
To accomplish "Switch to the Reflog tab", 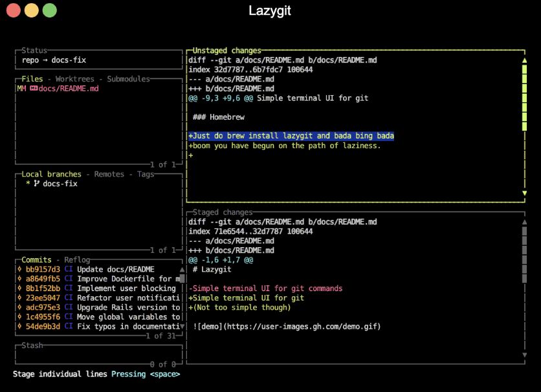I will (x=77, y=259).
